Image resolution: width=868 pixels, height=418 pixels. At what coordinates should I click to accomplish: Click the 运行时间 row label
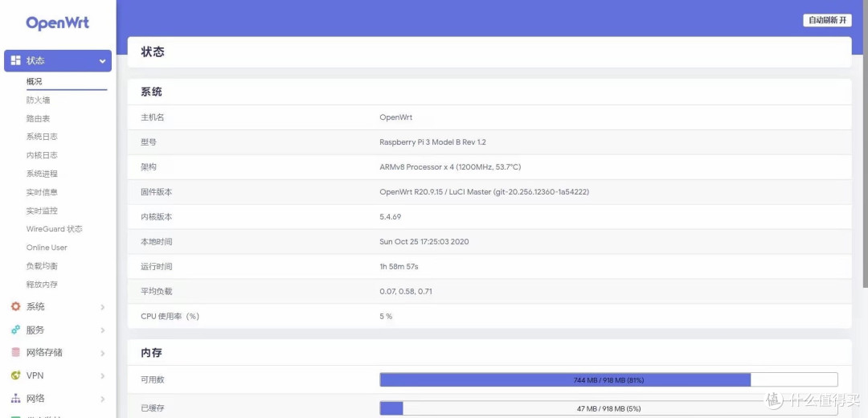tap(157, 267)
